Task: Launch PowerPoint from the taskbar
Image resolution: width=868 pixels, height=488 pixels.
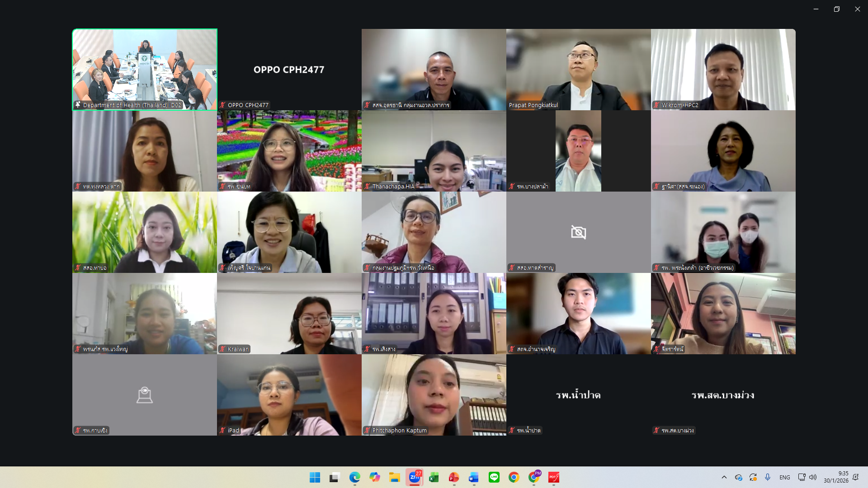Action: coord(454,477)
